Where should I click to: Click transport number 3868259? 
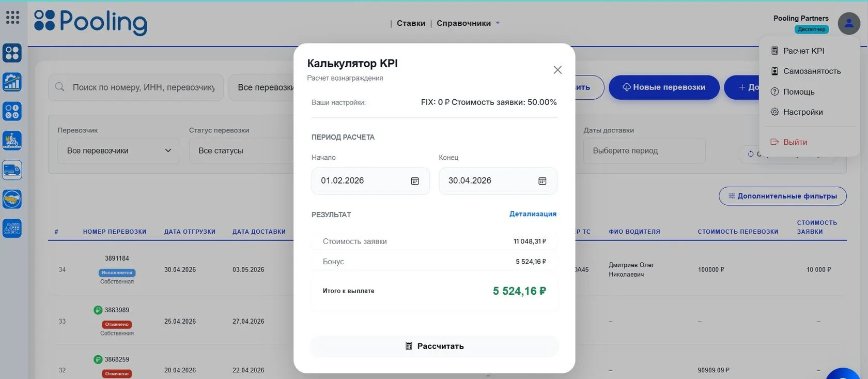[117, 359]
